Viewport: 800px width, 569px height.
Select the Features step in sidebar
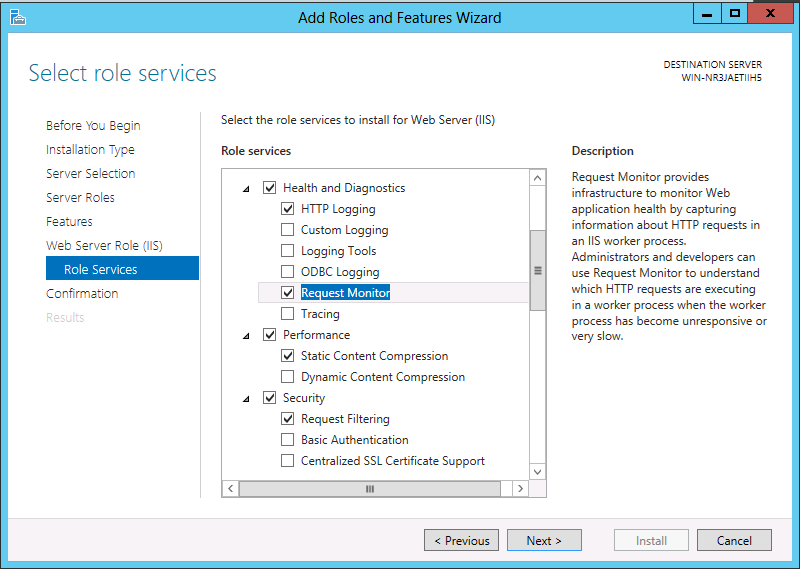coord(69,221)
